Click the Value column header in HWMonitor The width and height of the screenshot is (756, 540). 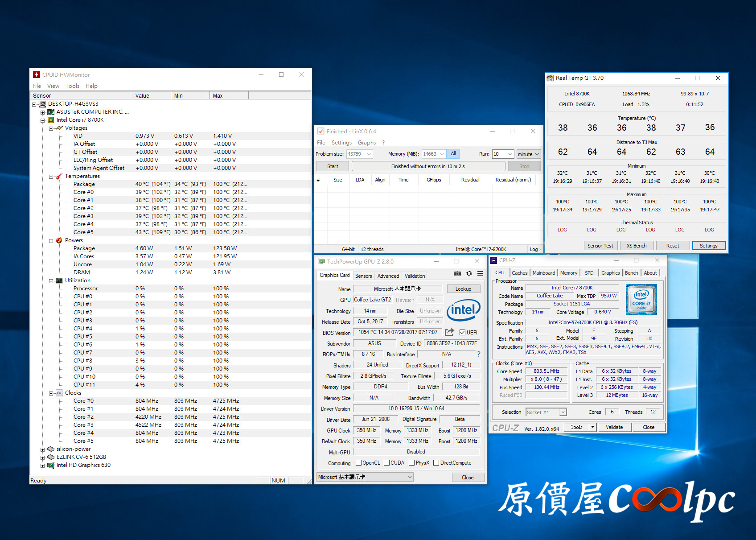point(152,95)
